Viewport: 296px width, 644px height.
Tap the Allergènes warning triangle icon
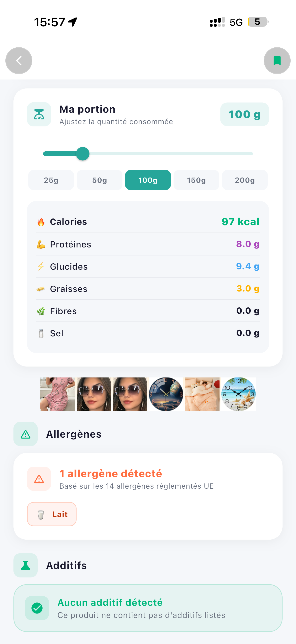pos(26,434)
